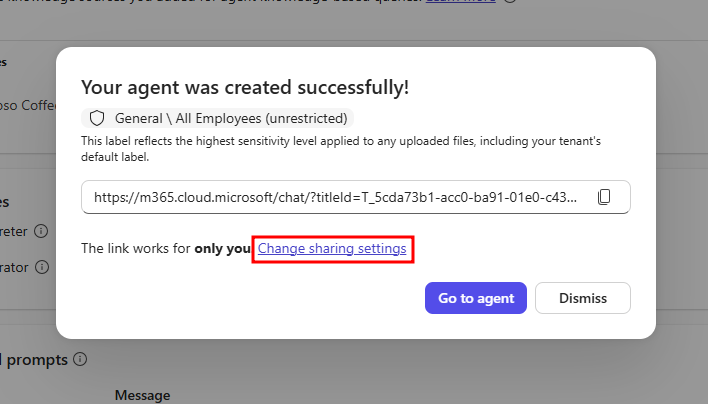Image resolution: width=708 pixels, height=404 pixels.
Task: Click the 'prompts' section heading
Action: (x=35, y=359)
